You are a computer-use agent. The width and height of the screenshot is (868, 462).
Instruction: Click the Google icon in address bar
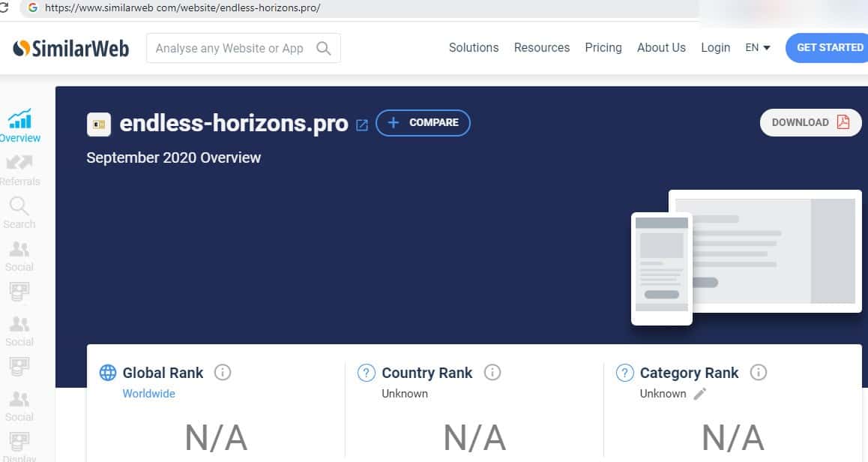(x=33, y=7)
